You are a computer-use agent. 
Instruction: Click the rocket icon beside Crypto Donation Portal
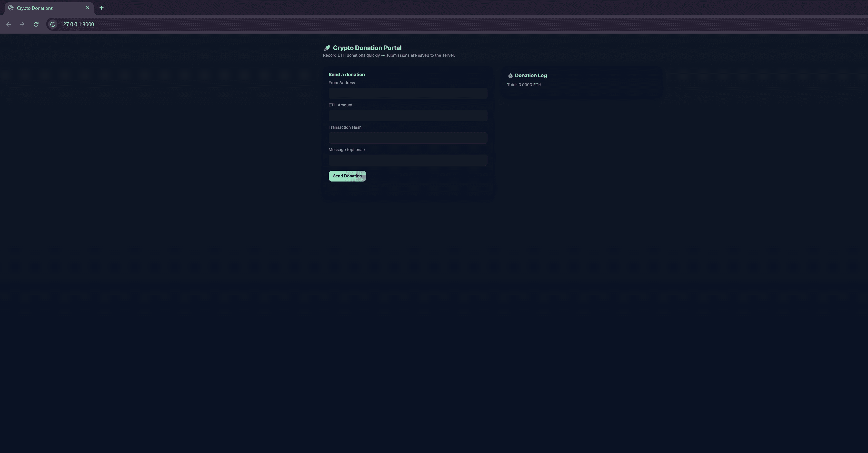(326, 48)
